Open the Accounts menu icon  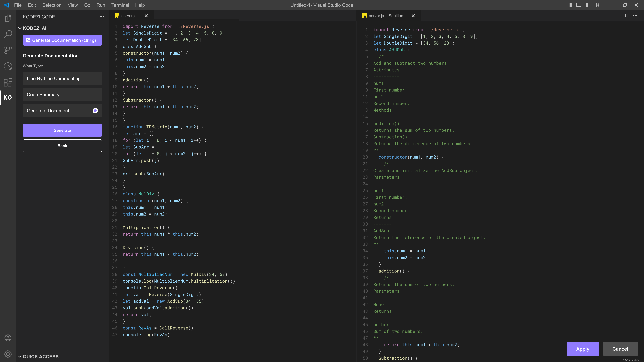pos(8,338)
